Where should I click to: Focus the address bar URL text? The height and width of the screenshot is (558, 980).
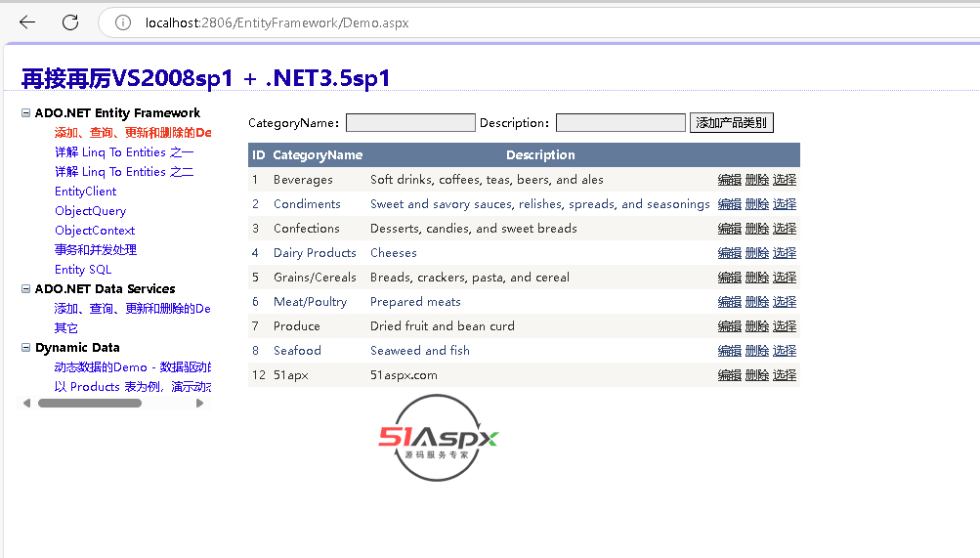[x=277, y=22]
